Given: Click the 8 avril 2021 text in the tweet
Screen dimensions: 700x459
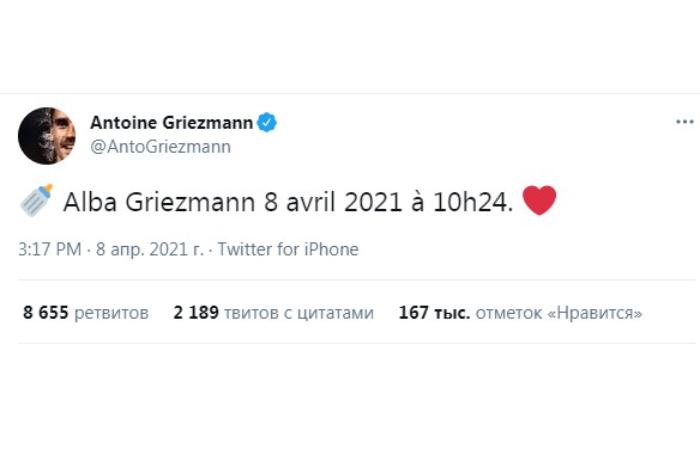Looking at the screenshot, I should (333, 202).
